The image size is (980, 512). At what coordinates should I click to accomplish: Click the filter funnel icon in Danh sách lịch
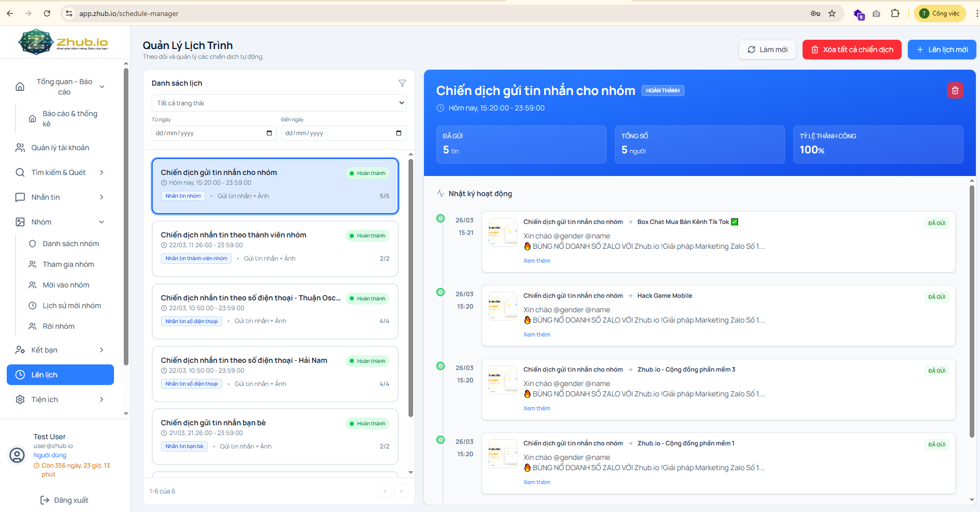pyautogui.click(x=402, y=83)
